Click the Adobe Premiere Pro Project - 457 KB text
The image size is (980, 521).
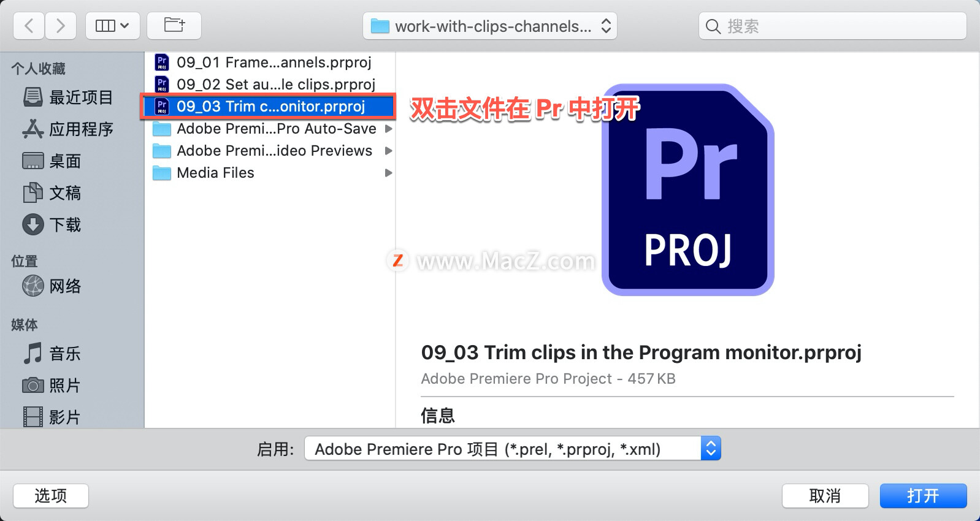click(548, 379)
